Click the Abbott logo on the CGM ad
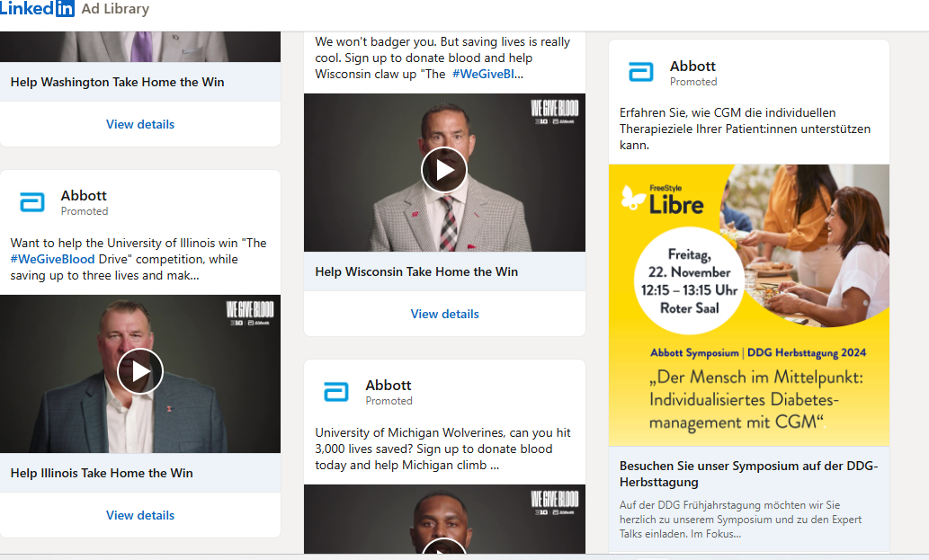The width and height of the screenshot is (929, 560). pos(641,72)
